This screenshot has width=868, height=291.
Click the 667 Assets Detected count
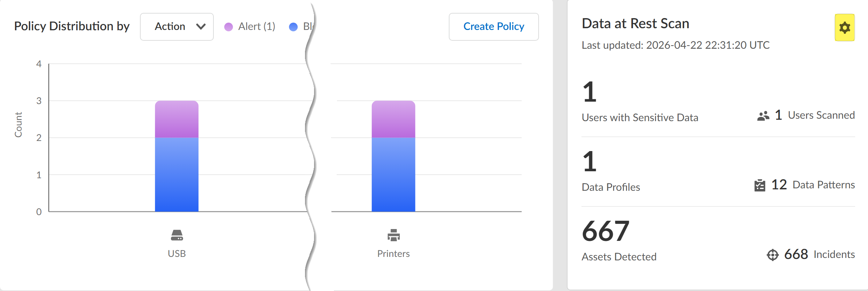605,231
